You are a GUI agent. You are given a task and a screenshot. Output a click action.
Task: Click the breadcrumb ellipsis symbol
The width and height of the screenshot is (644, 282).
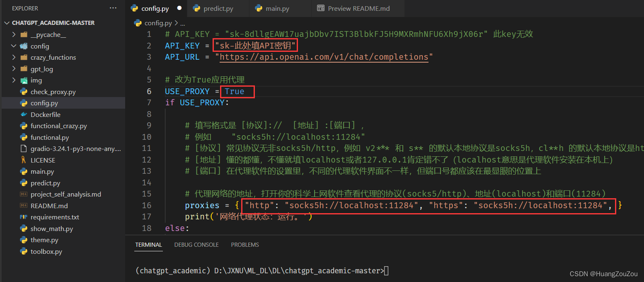click(182, 24)
